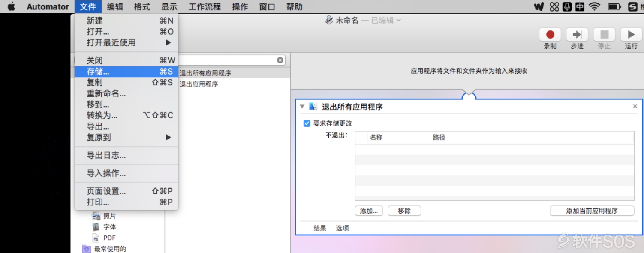This screenshot has height=253, width=644.
Task: Choose 重新命名... from the File menu
Action: point(126,93)
